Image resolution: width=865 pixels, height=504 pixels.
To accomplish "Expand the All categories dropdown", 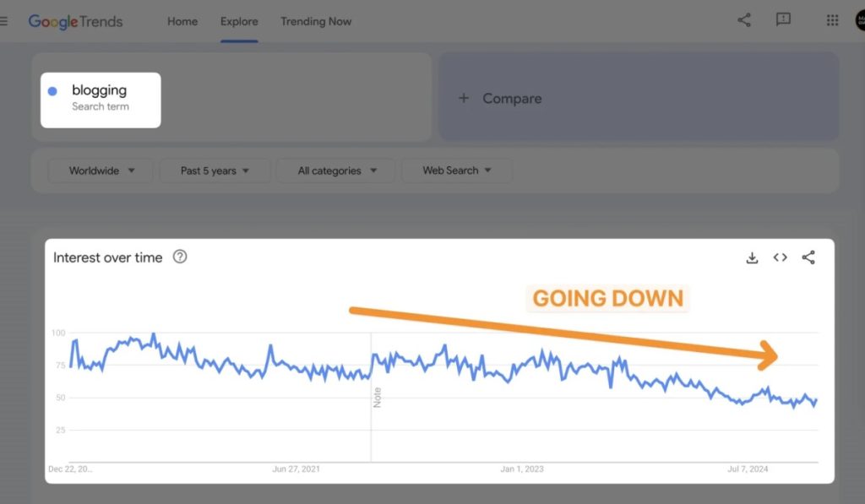I will [x=335, y=171].
